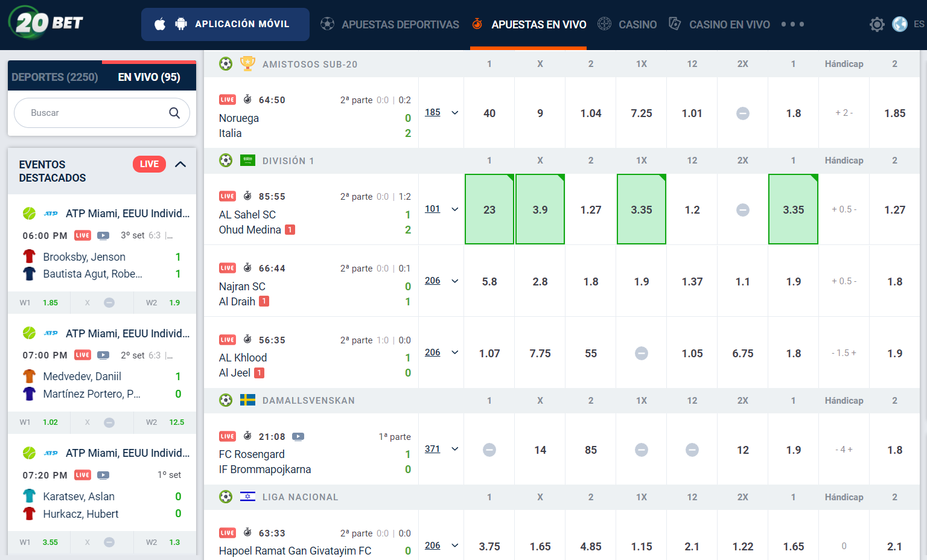The image size is (927, 560).
Task: Click soccer ball icon of Amistosos Sub-20
Action: pos(226,63)
